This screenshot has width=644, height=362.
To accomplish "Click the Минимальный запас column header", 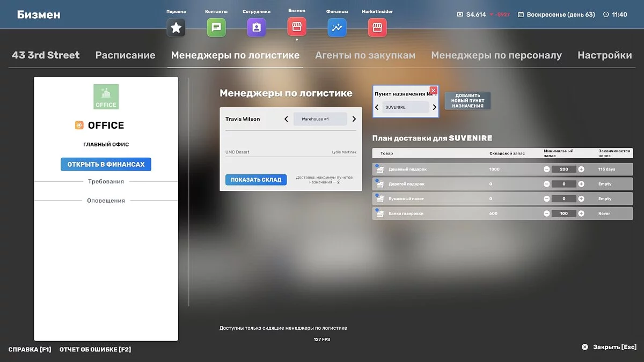I will (558, 153).
